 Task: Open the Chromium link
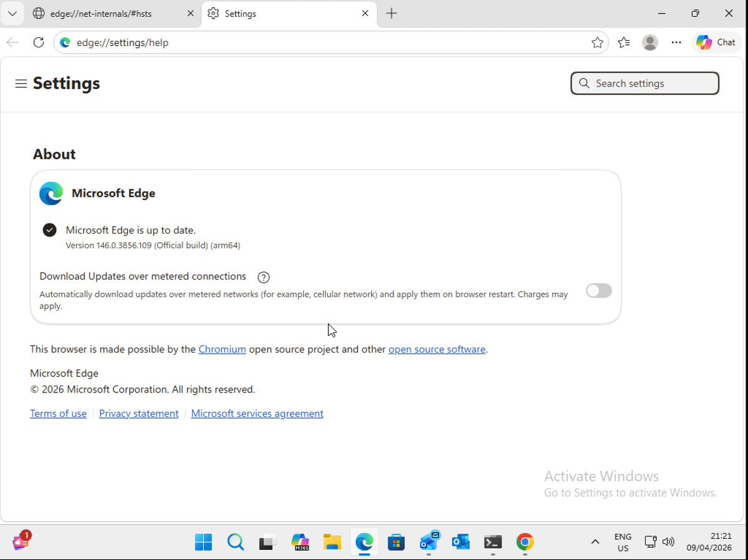[x=222, y=349]
